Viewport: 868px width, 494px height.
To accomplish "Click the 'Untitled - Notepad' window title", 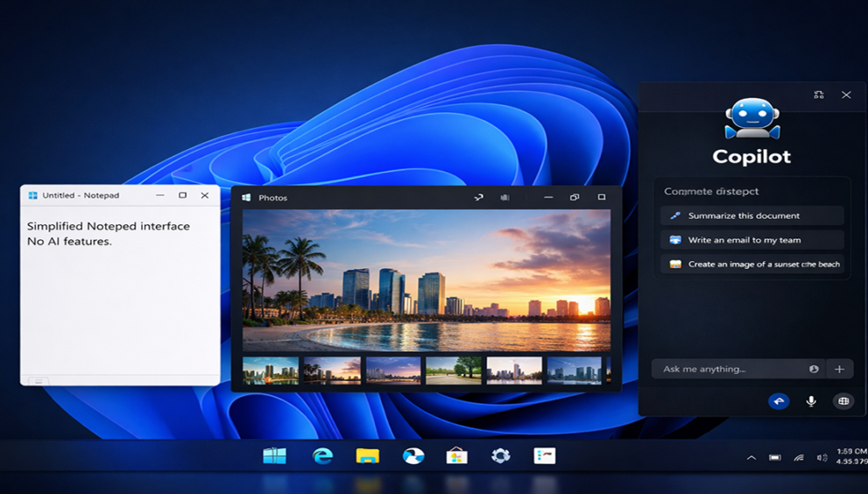I will click(81, 195).
